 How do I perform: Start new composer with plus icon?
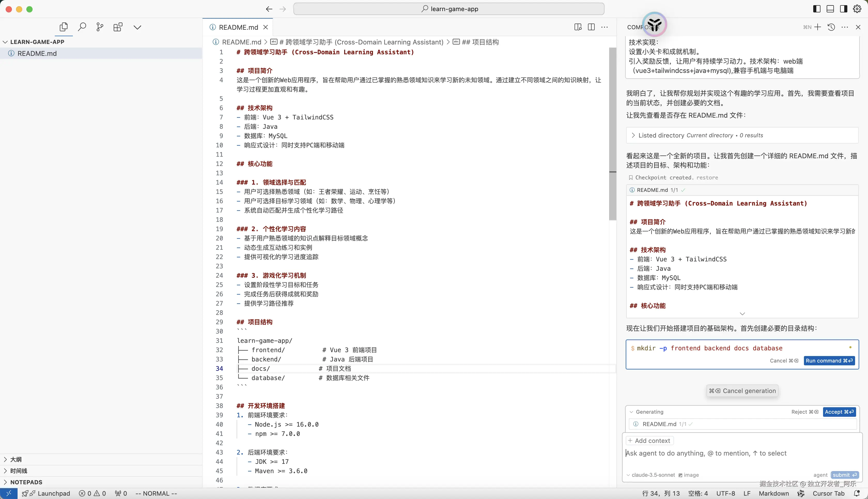click(818, 27)
